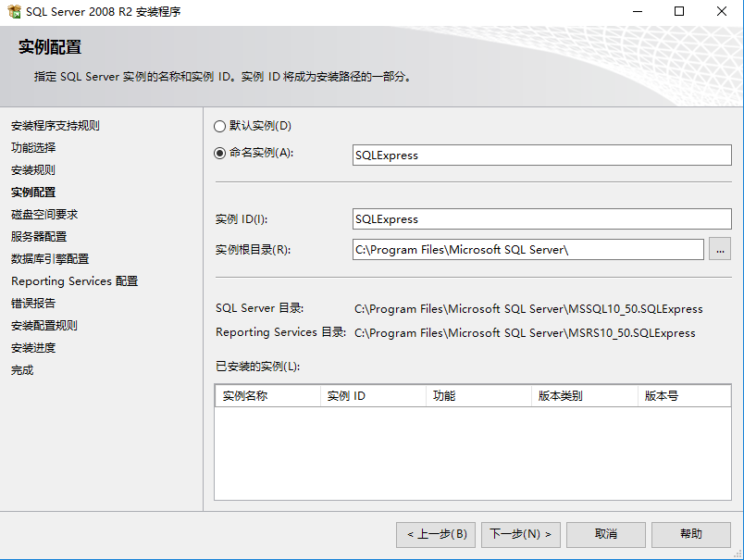Click the 实例 ID column header in table

(x=374, y=396)
